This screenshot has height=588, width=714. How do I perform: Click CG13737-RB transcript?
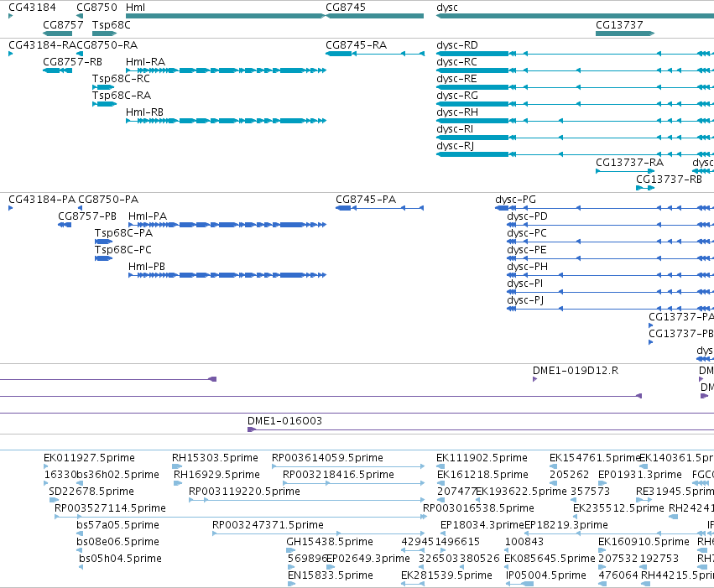pyautogui.click(x=645, y=188)
